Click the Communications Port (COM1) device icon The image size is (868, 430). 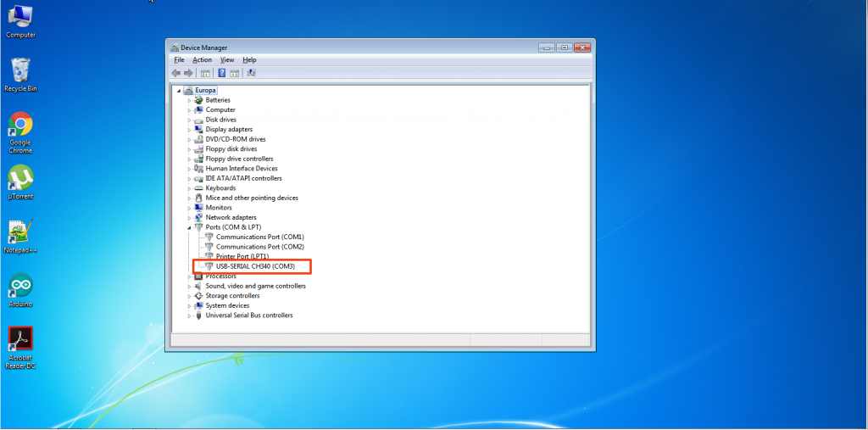209,237
